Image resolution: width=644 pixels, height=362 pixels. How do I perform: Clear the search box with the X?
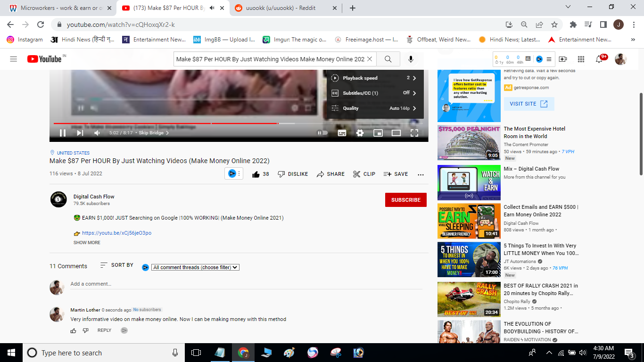[x=370, y=59]
